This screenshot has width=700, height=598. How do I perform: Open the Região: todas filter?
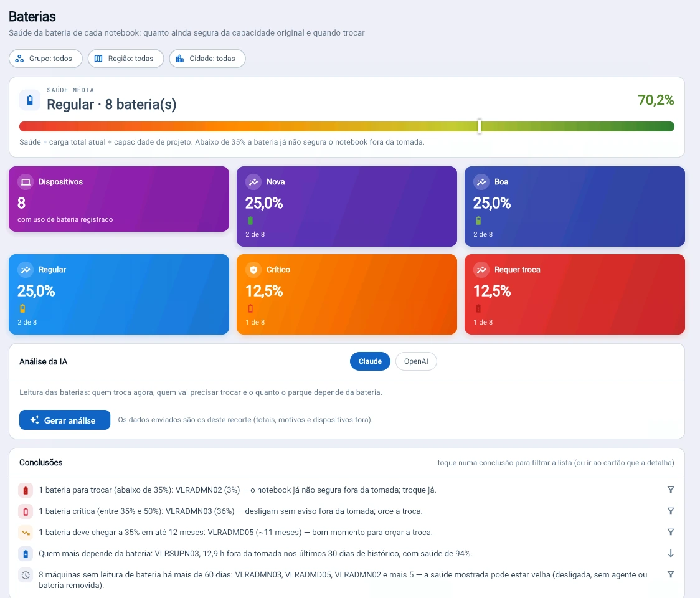(x=126, y=59)
